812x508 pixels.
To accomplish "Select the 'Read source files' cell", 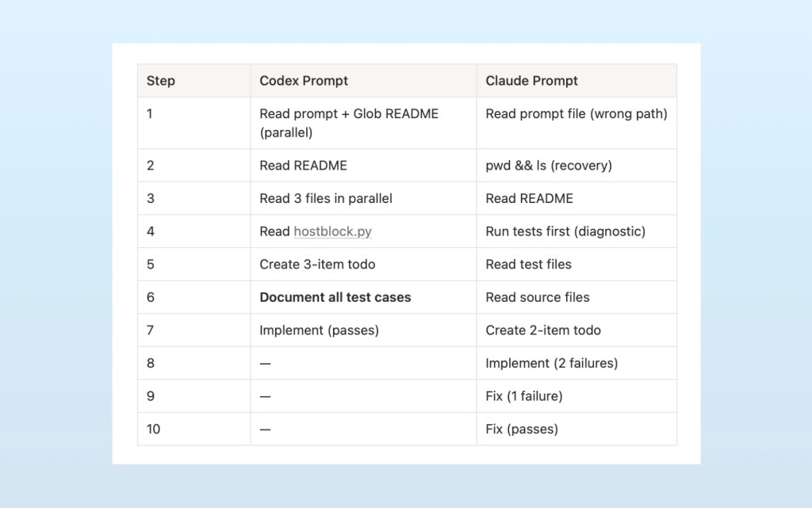I will [x=538, y=297].
